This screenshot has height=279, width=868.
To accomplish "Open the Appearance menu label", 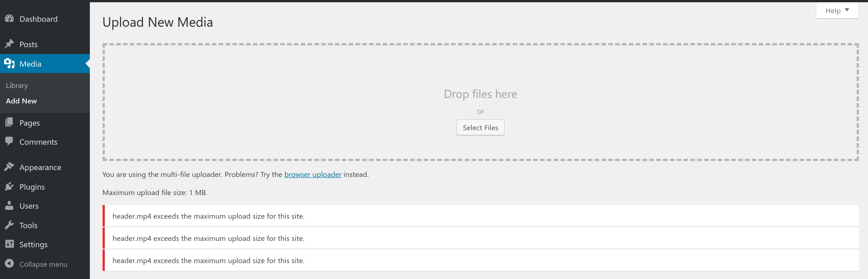I will [x=40, y=167].
